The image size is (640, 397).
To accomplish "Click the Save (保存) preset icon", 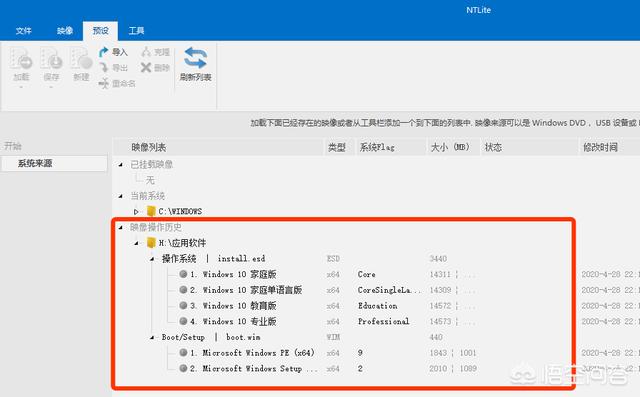I will (x=51, y=58).
